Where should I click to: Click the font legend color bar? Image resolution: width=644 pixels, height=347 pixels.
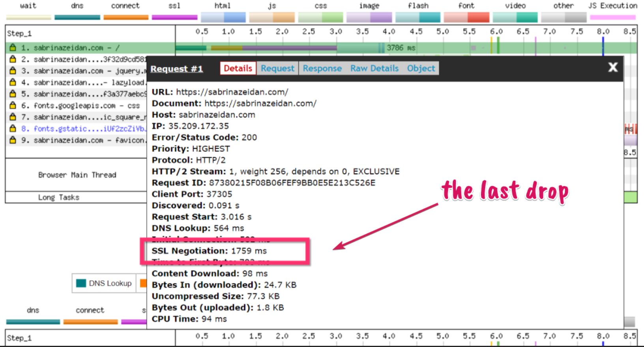pos(466,17)
